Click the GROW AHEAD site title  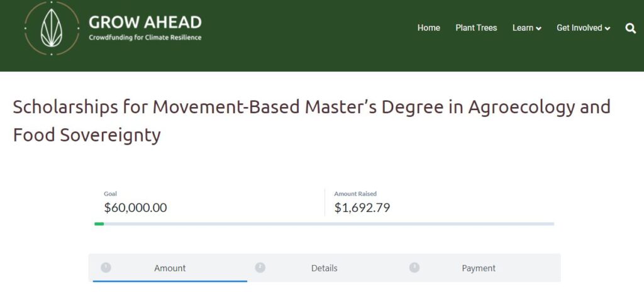[x=145, y=22]
